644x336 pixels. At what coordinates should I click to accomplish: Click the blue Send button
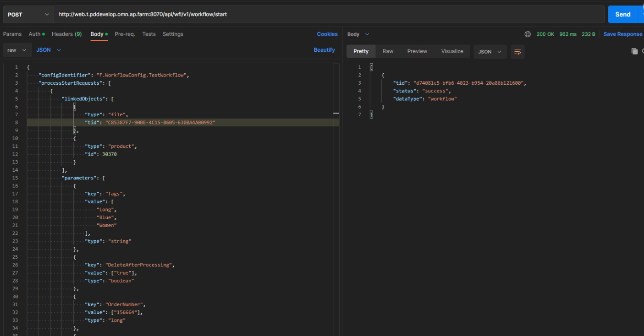tap(622, 15)
